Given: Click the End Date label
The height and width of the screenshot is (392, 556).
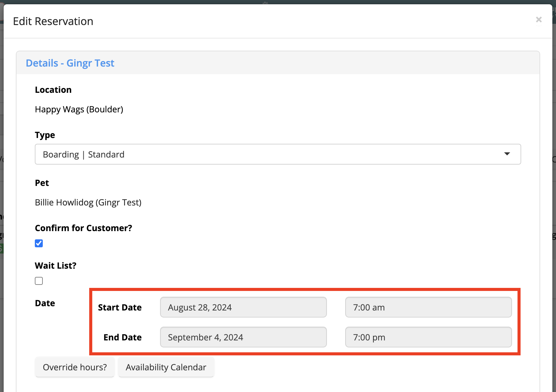Looking at the screenshot, I should pos(123,337).
